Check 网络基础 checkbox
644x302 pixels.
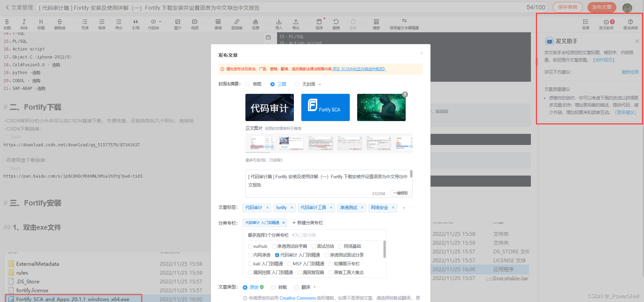[x=341, y=246]
